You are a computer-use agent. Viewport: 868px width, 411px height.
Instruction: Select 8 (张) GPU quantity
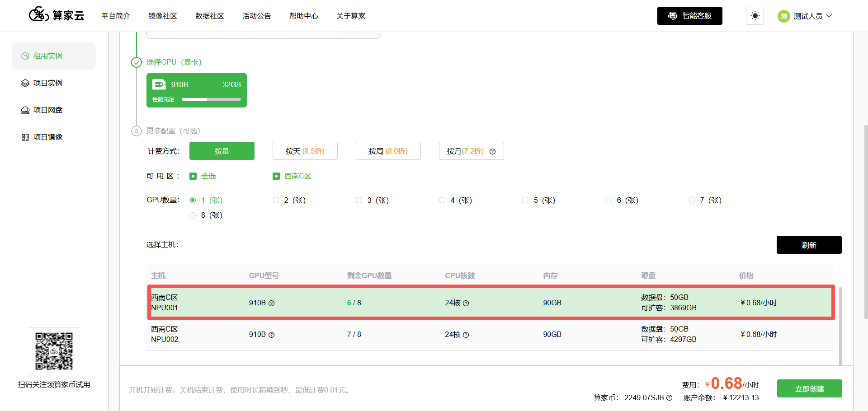[193, 215]
